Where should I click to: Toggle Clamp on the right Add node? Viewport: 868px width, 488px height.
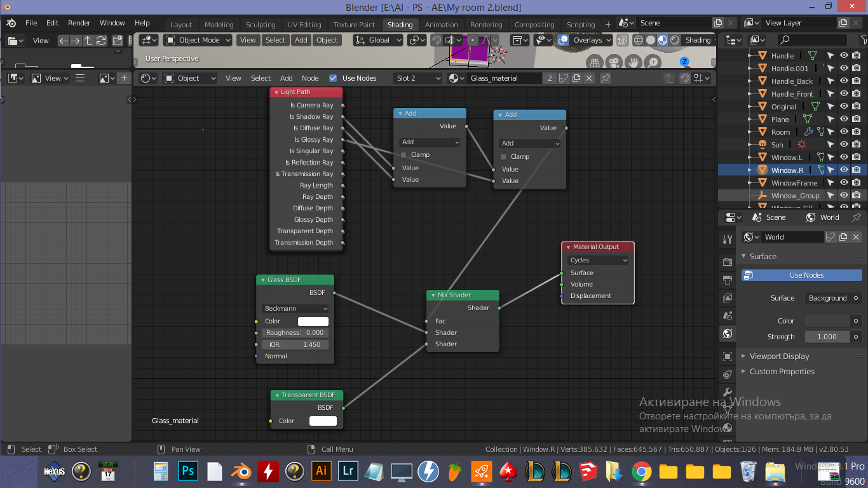[503, 156]
